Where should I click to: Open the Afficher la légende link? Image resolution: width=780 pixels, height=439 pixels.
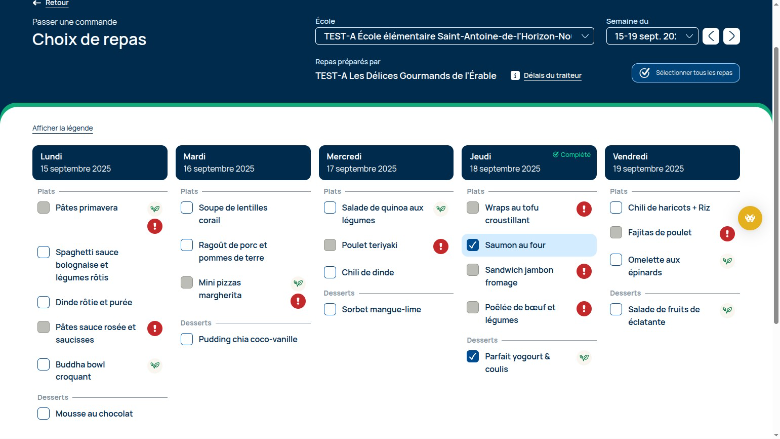(62, 128)
